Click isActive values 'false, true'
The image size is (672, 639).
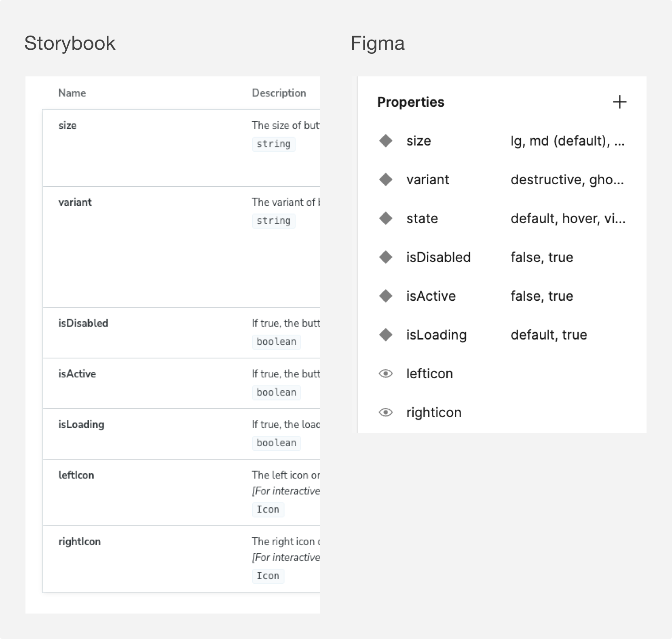point(542,296)
